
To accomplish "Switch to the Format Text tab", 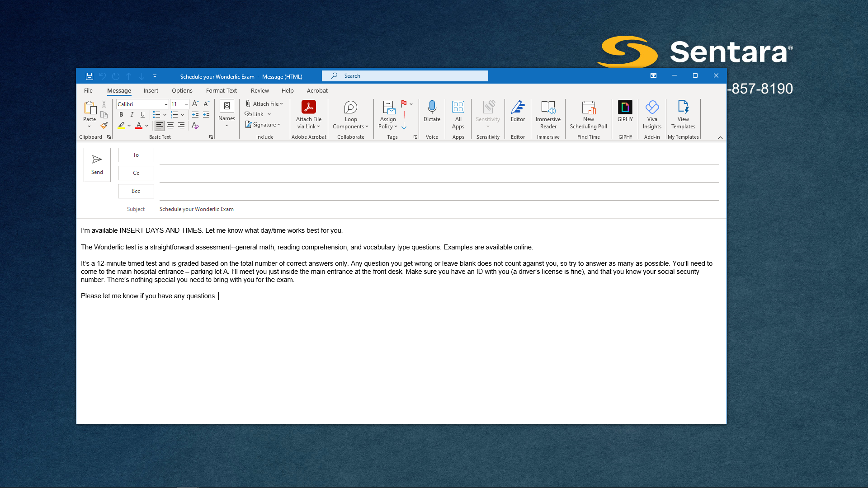I will [221, 91].
